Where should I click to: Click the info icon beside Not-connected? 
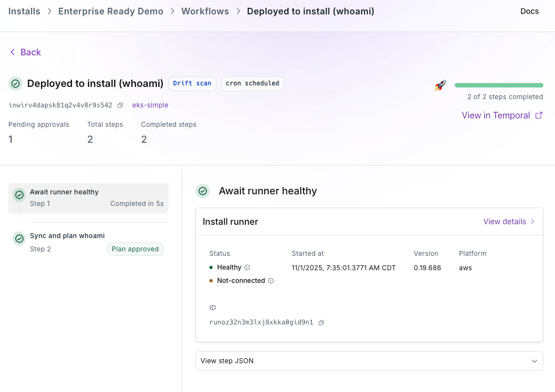tap(270, 281)
